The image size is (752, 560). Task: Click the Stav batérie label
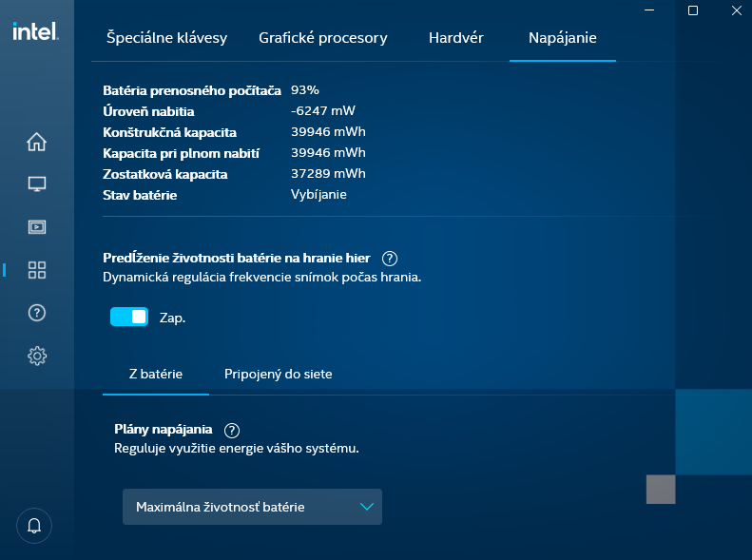140,195
